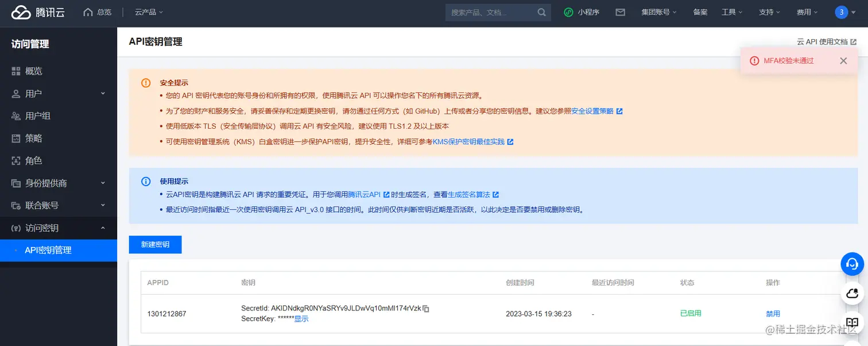The height and width of the screenshot is (346, 868).
Task: Open the cloud floating side button
Action: click(x=852, y=294)
